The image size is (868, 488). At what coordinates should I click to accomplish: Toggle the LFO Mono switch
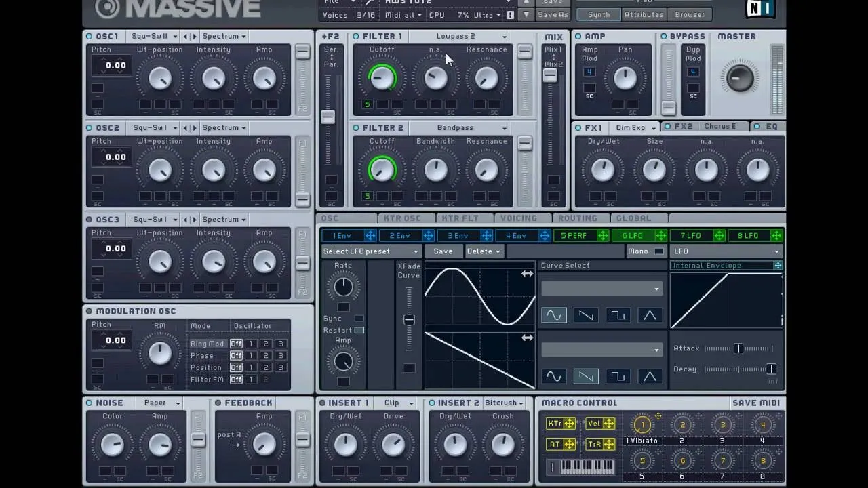[658, 251]
